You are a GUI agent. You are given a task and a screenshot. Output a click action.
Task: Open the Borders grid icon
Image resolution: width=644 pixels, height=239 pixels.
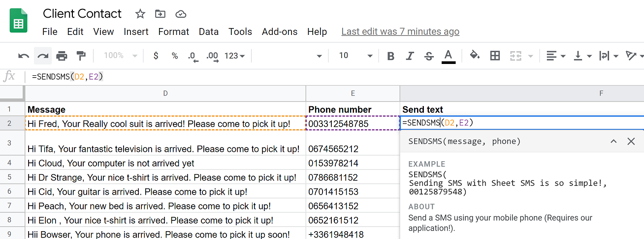click(x=495, y=56)
